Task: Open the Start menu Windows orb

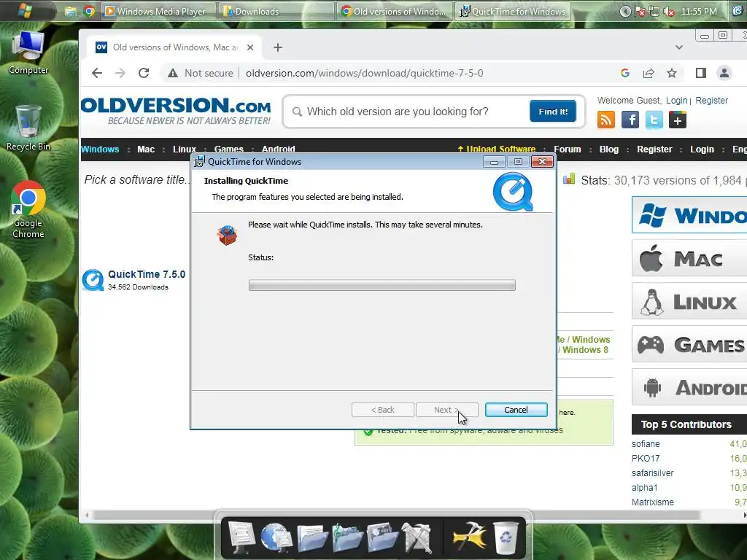Action: (x=25, y=10)
